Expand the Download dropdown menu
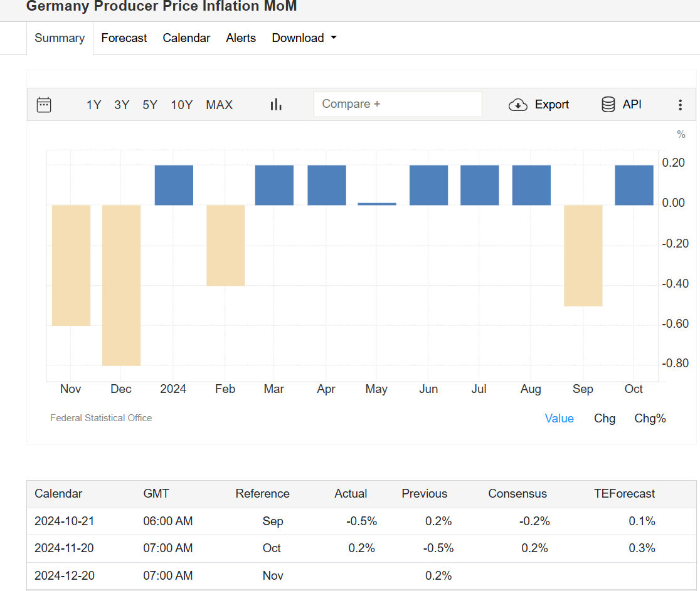 pyautogui.click(x=304, y=38)
